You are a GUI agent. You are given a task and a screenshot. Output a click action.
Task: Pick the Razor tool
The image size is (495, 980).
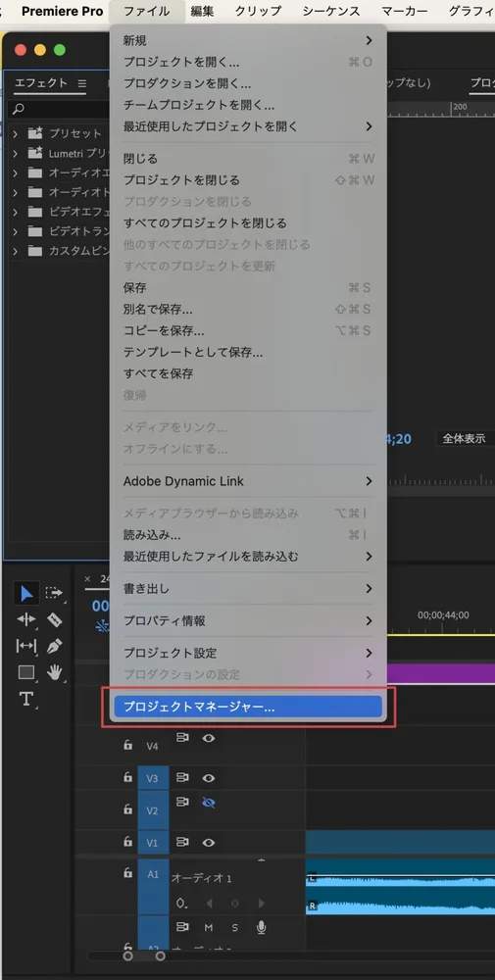pos(54,619)
